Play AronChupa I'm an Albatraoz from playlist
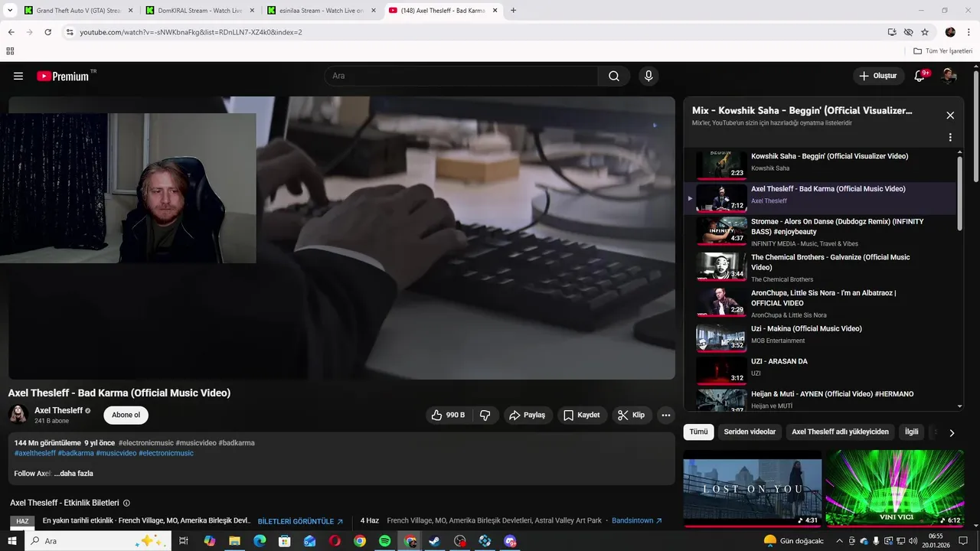This screenshot has height=551, width=980. point(821,302)
